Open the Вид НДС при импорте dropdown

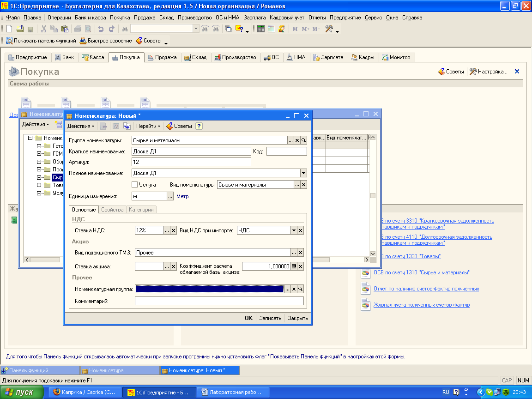click(294, 230)
